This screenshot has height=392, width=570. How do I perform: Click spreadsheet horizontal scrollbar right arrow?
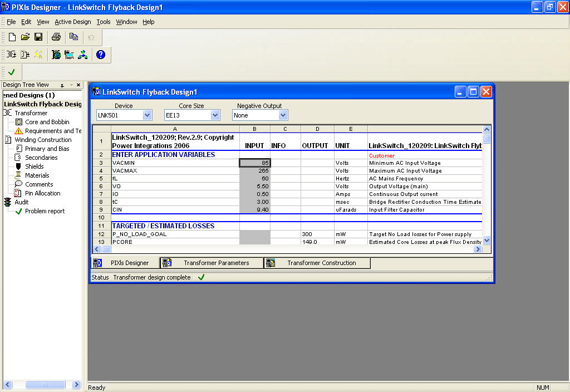478,249
